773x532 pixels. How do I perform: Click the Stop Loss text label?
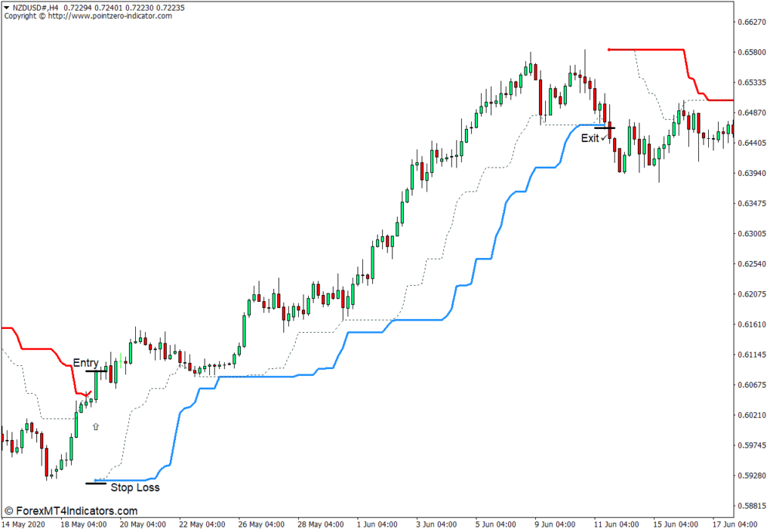(135, 487)
